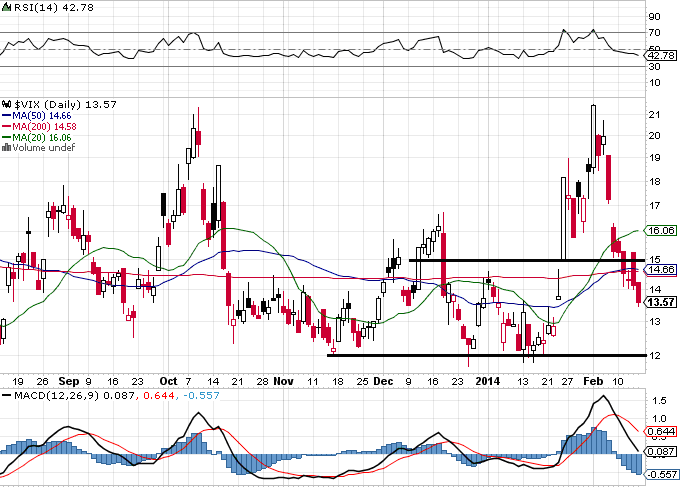690x487 pixels.
Task: Click the 42.78 RSI value tag on axis
Action: pos(661,55)
